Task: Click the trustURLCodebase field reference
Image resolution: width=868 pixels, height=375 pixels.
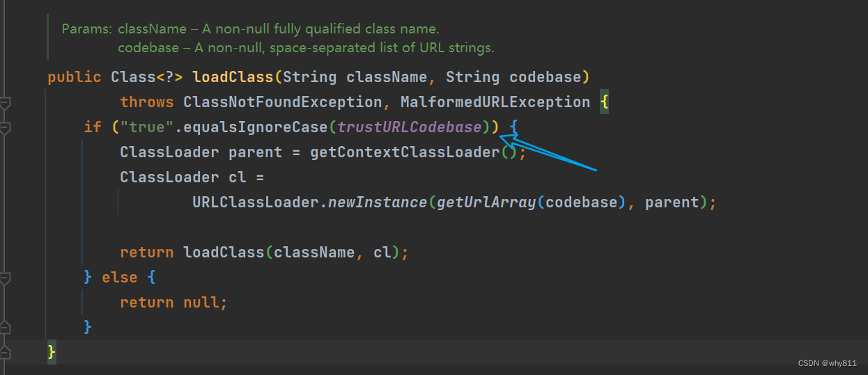Action: [x=410, y=127]
